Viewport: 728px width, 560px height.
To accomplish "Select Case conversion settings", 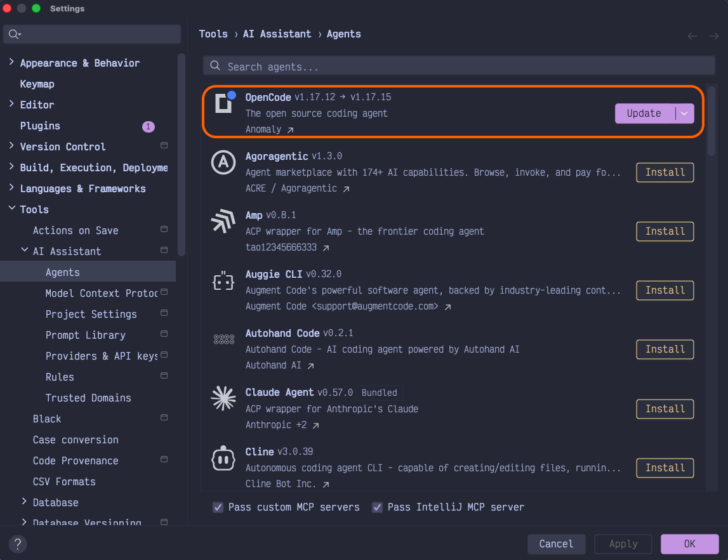I will [x=76, y=440].
